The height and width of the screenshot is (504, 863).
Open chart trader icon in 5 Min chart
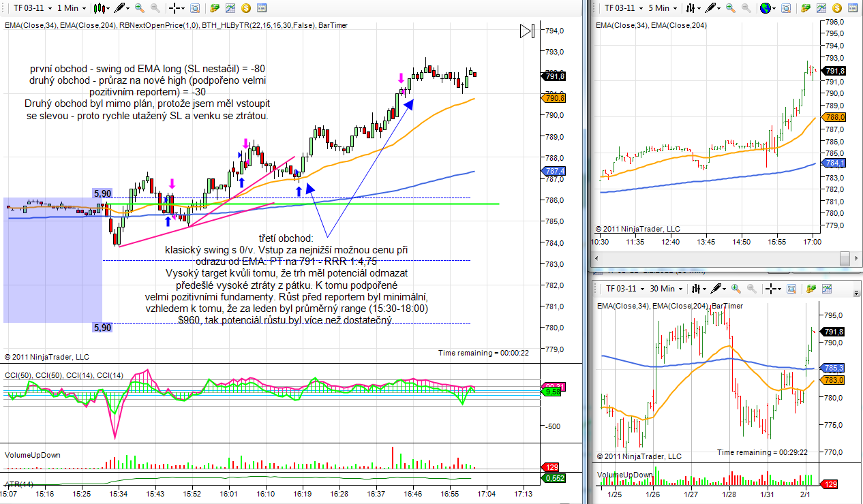pyautogui.click(x=806, y=8)
